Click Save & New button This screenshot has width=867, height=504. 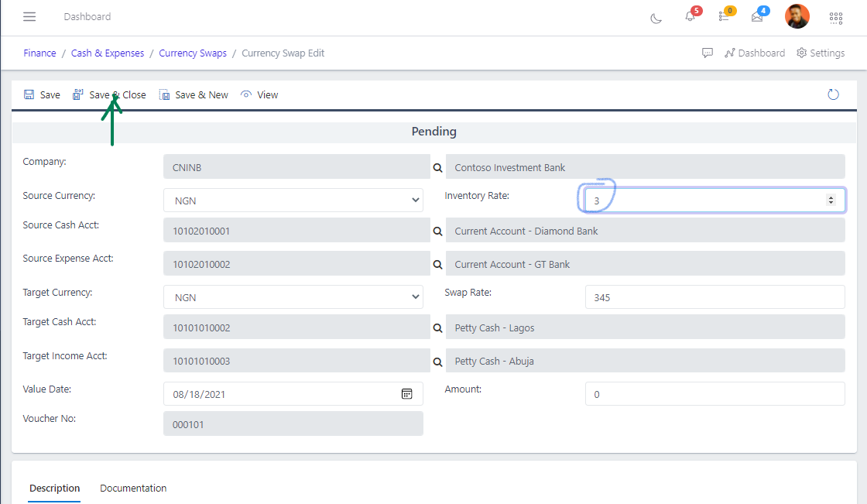coord(194,95)
